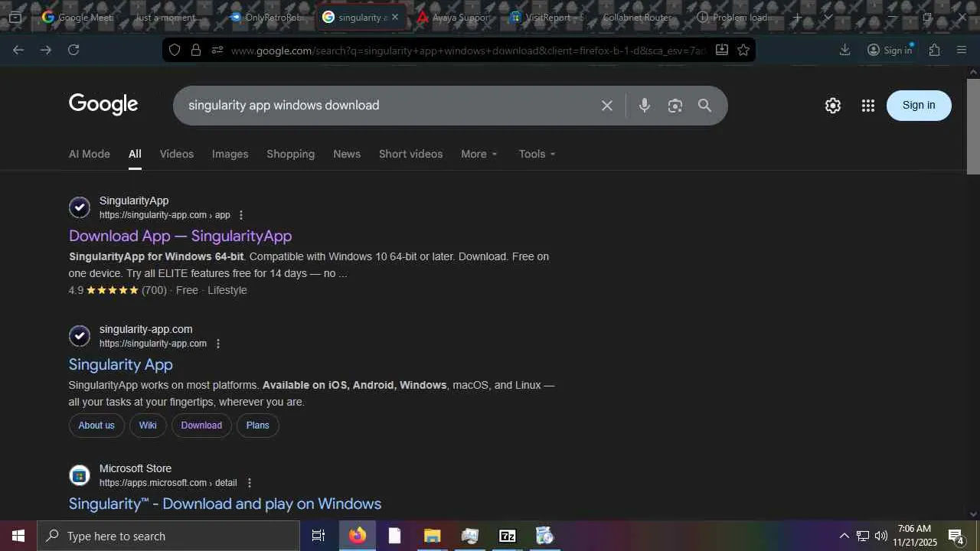Switch to the Google Meet tab

77,17
